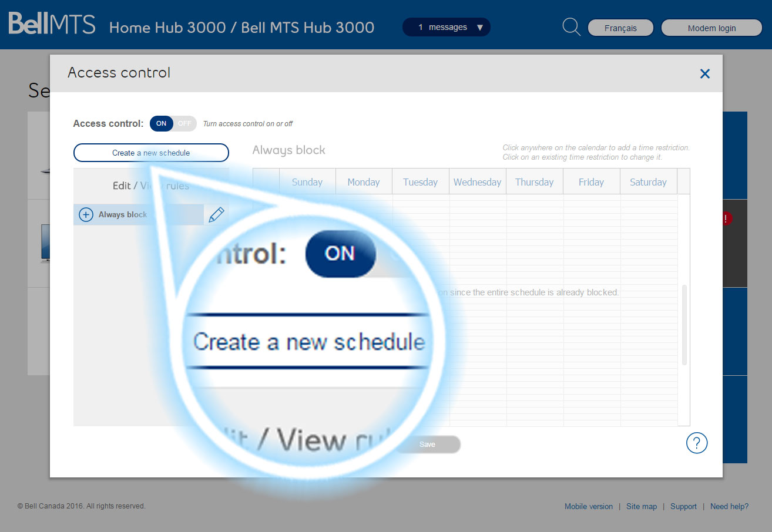Click the Monday column header
This screenshot has height=532, width=772.
pyautogui.click(x=364, y=182)
